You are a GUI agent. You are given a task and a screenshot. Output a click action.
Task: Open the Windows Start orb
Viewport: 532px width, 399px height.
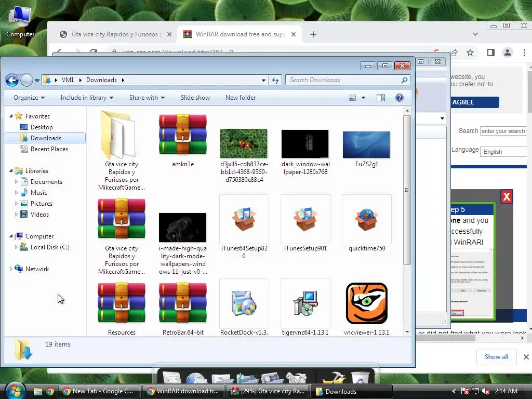tap(14, 390)
